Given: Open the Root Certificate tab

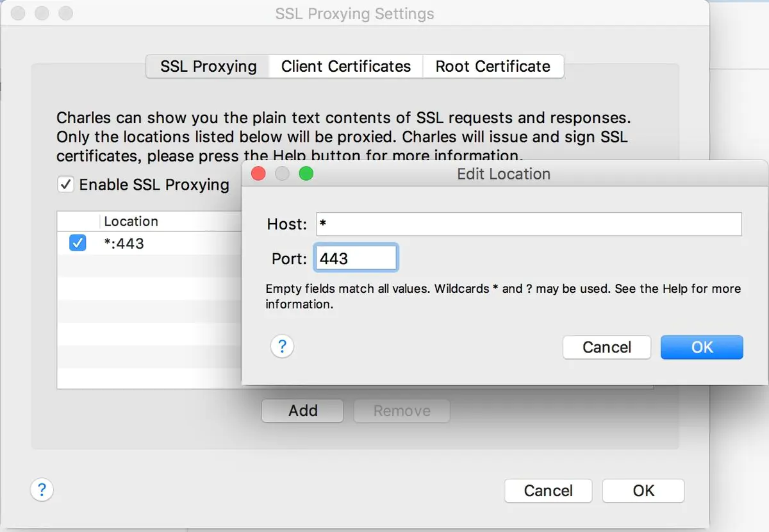Looking at the screenshot, I should point(493,67).
